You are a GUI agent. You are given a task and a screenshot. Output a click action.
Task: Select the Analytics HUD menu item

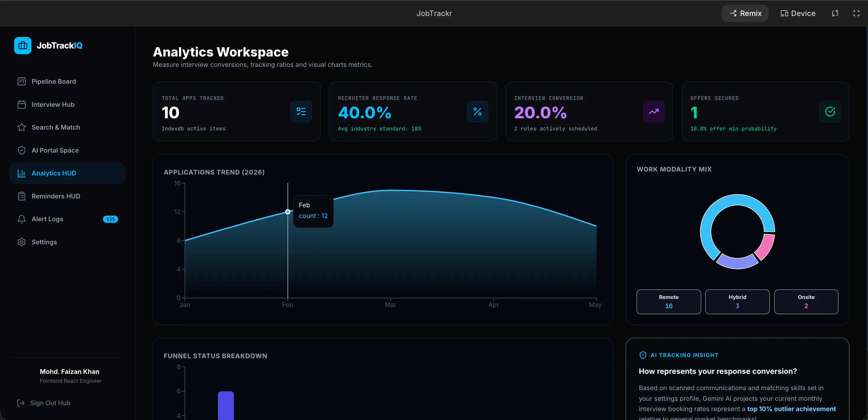click(x=67, y=173)
